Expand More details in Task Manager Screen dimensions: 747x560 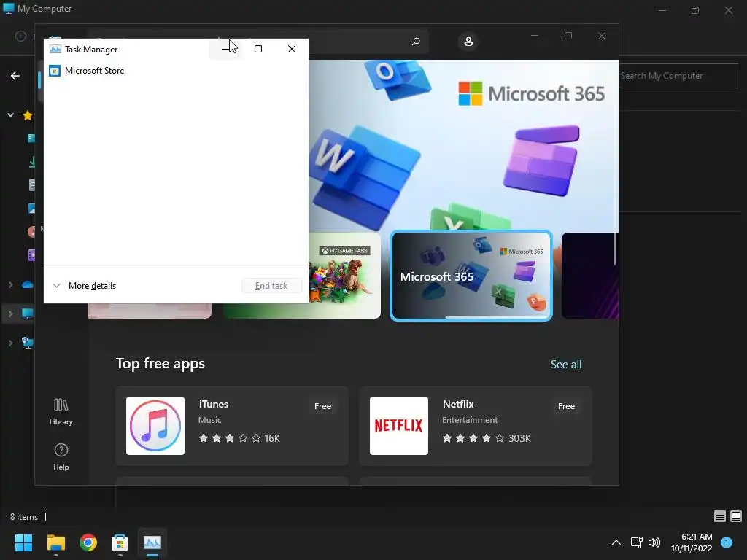click(x=85, y=286)
